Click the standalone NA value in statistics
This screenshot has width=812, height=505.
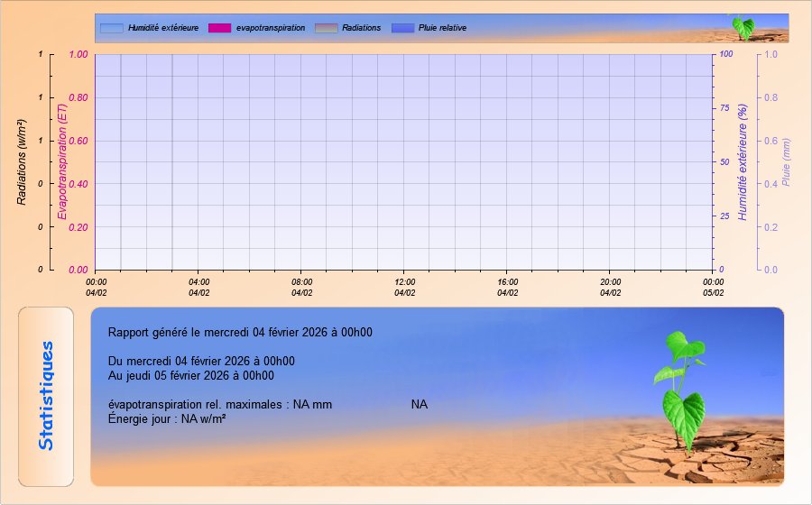coord(420,405)
